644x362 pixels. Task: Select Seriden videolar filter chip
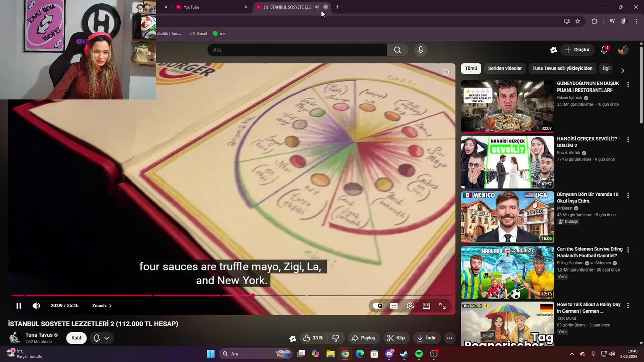pyautogui.click(x=505, y=68)
